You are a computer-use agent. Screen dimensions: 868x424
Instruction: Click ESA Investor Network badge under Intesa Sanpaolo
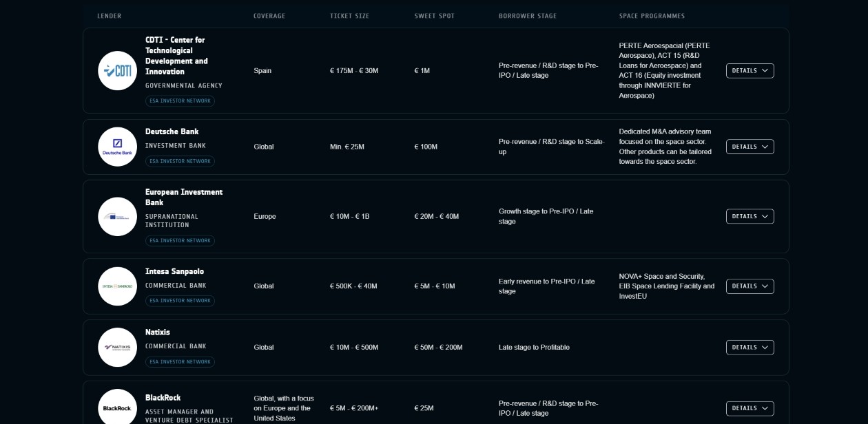tap(180, 301)
